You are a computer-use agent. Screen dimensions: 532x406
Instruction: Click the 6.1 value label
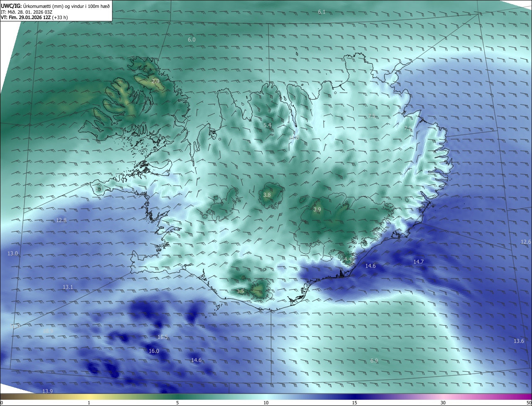pyautogui.click(x=322, y=12)
